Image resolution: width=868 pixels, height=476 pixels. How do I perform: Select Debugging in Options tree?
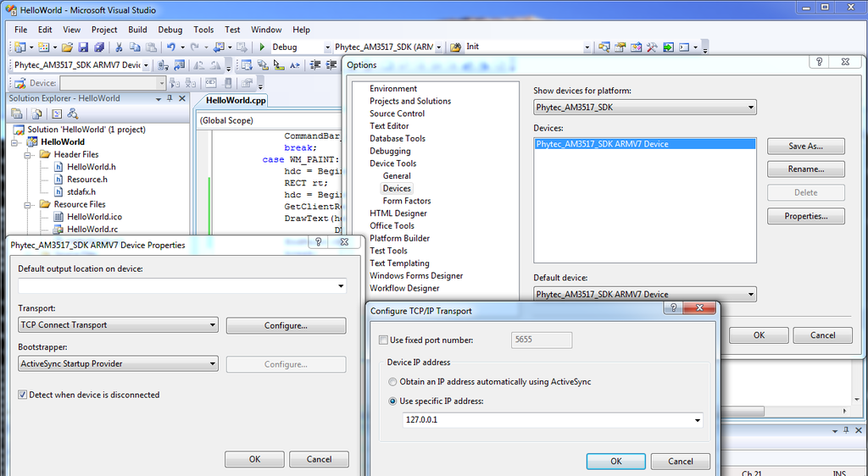click(390, 151)
